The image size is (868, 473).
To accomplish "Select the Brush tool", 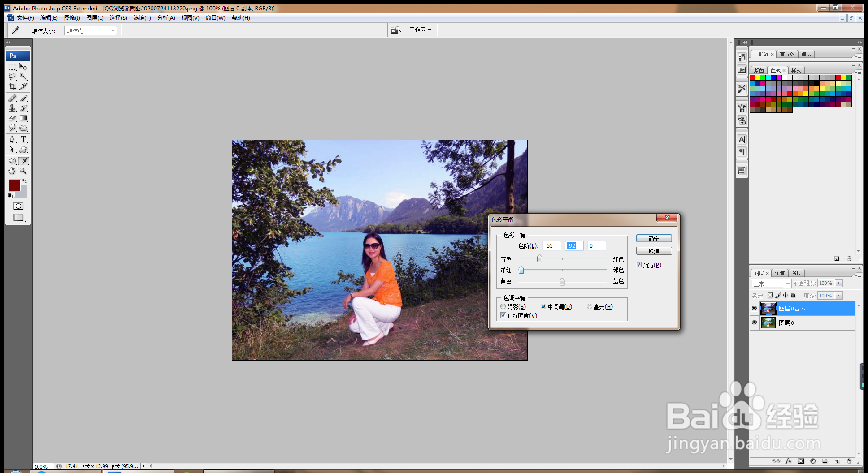I will click(24, 98).
